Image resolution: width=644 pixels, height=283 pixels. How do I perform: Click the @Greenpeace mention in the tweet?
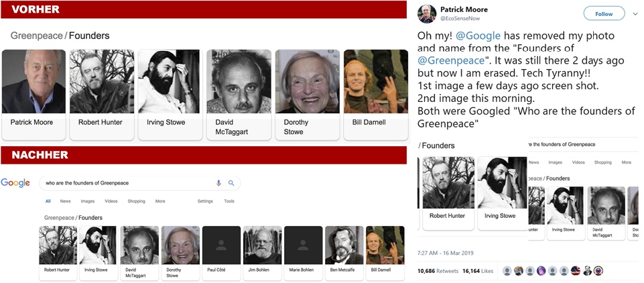tap(455, 60)
